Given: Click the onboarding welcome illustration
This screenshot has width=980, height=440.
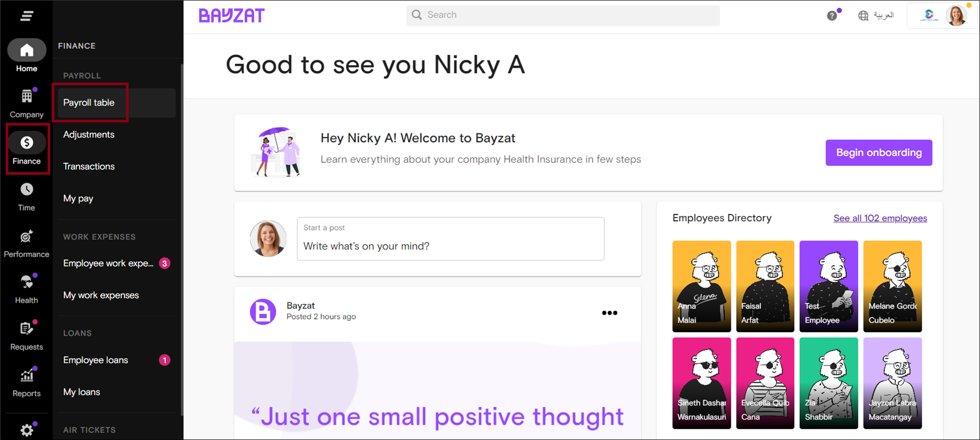Looking at the screenshot, I should [x=276, y=152].
